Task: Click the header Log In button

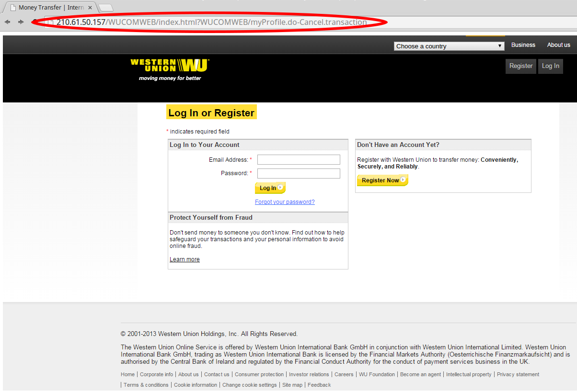Action: coord(550,66)
